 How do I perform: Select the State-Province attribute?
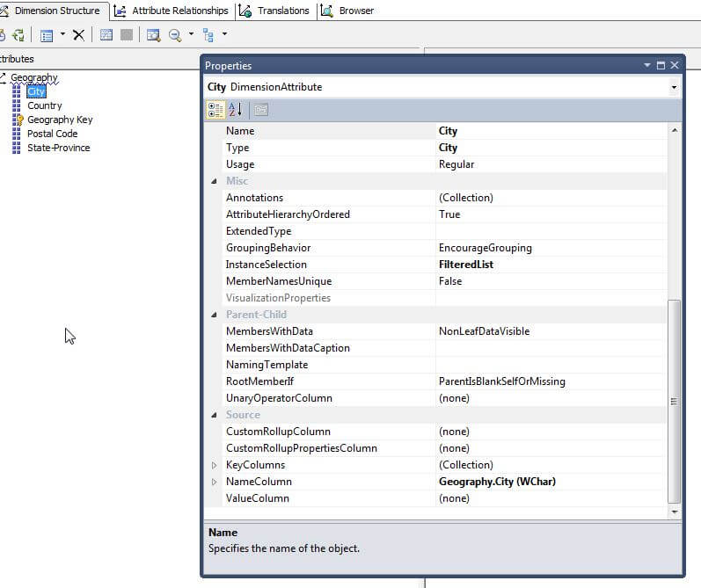(x=59, y=148)
